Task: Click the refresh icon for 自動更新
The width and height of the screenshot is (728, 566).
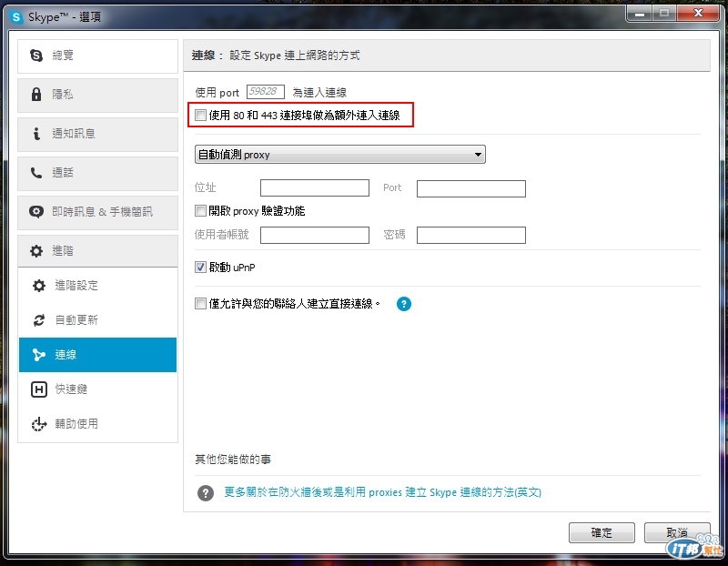Action: [39, 320]
